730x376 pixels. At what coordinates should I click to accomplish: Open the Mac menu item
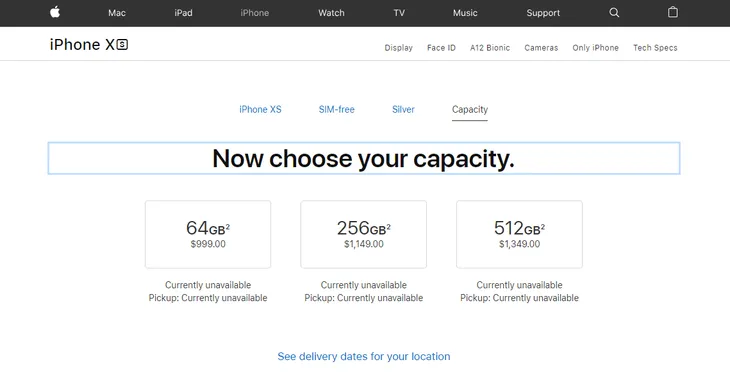(117, 13)
